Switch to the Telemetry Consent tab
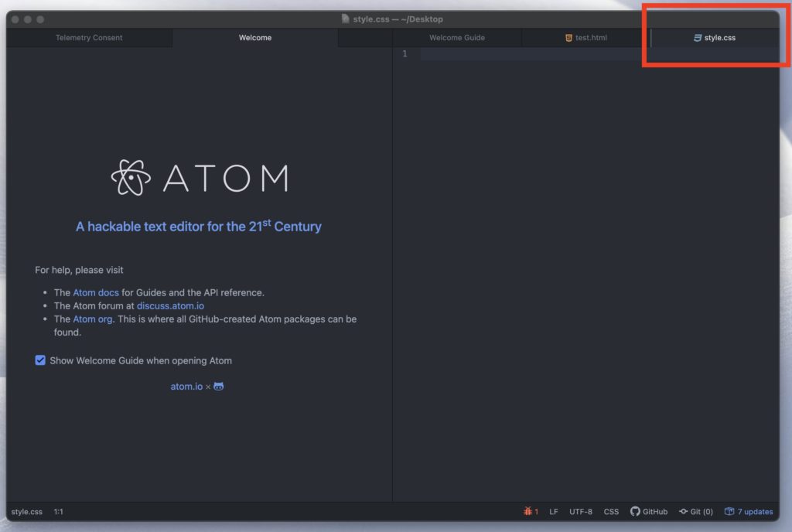 pos(89,38)
